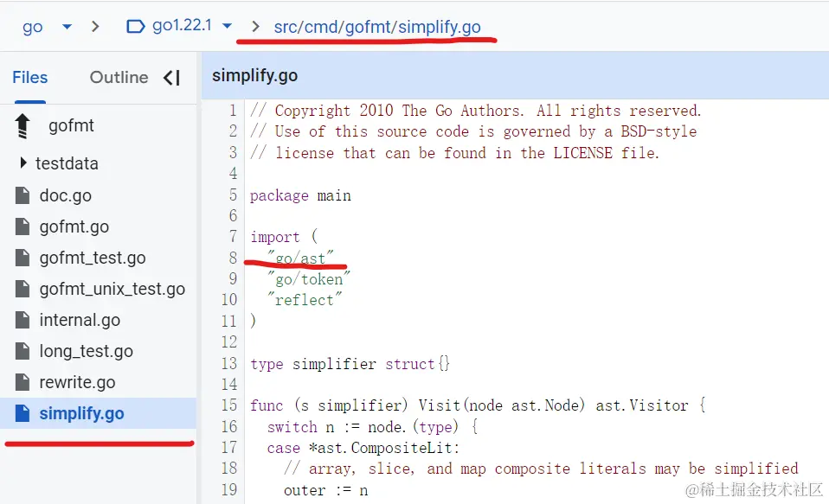Image resolution: width=829 pixels, height=504 pixels.
Task: Click the 'package main' line
Action: coord(300,196)
